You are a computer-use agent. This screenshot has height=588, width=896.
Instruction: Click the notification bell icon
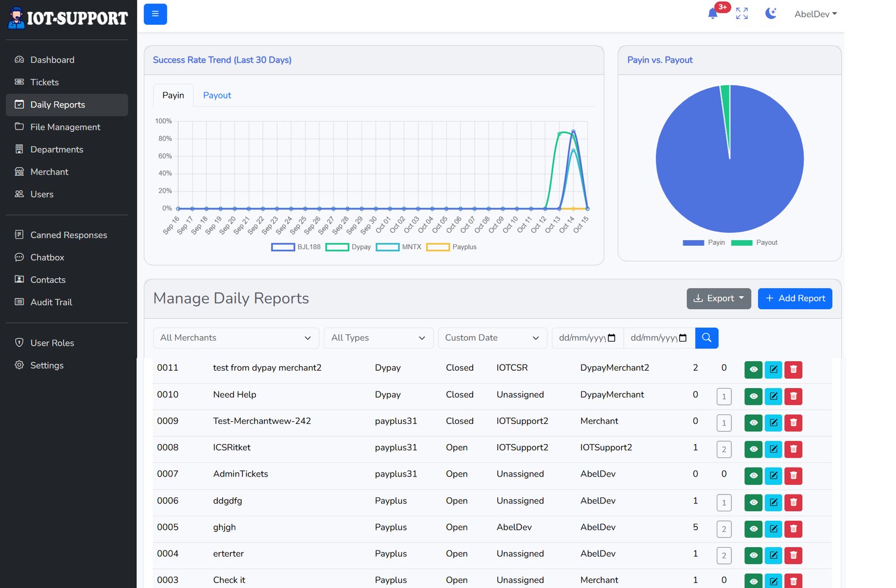(x=712, y=14)
